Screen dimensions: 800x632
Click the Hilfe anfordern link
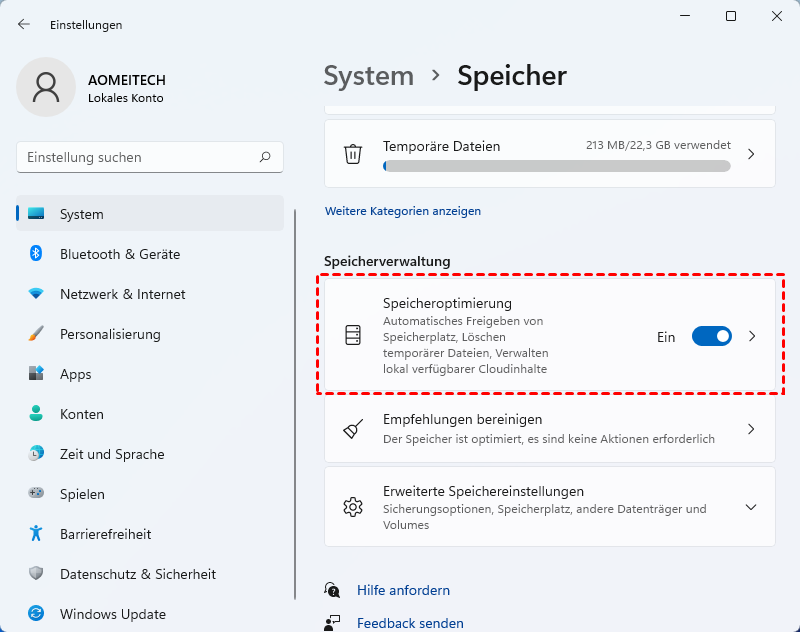403,590
